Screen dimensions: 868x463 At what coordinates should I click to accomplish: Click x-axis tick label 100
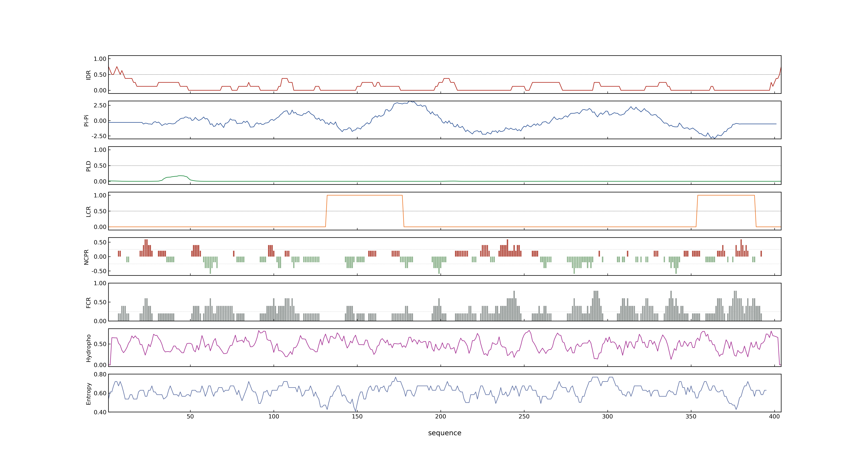pyautogui.click(x=274, y=416)
